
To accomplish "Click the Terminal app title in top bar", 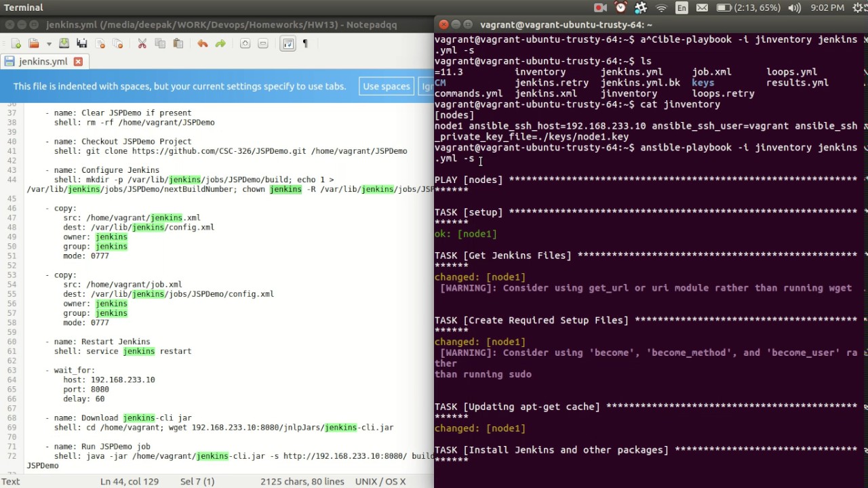I will tap(23, 7).
